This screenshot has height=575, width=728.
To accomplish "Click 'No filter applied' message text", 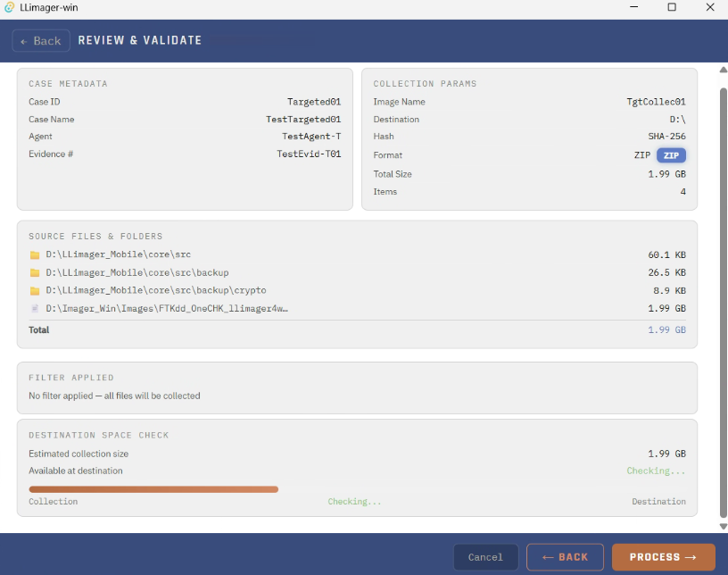I will [x=114, y=396].
